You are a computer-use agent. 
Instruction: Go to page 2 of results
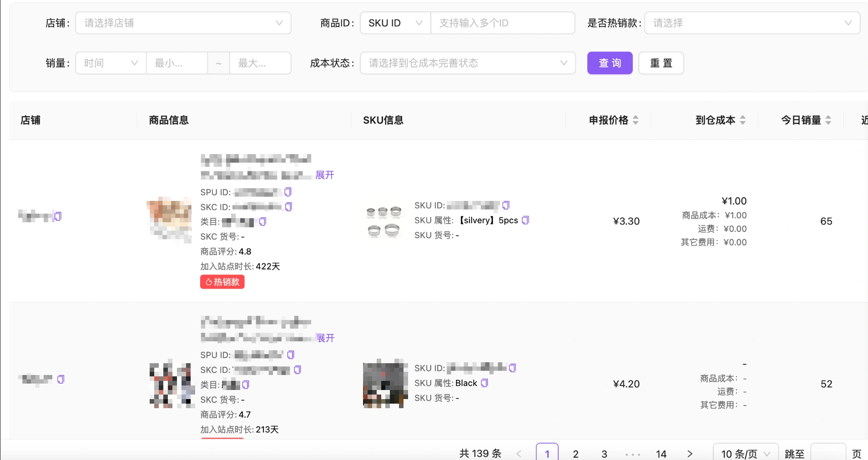coord(576,454)
